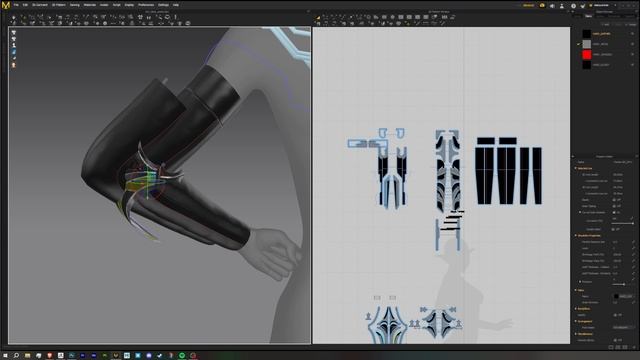Click the skin-toned avatar icon in 3D view sidebar
The width and height of the screenshot is (640, 360).
click(14, 65)
